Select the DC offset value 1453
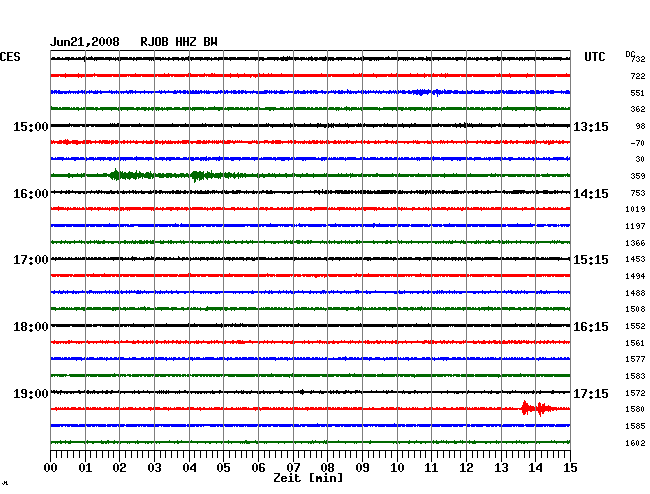Viewport: 650px width, 494px height. pyautogui.click(x=635, y=259)
